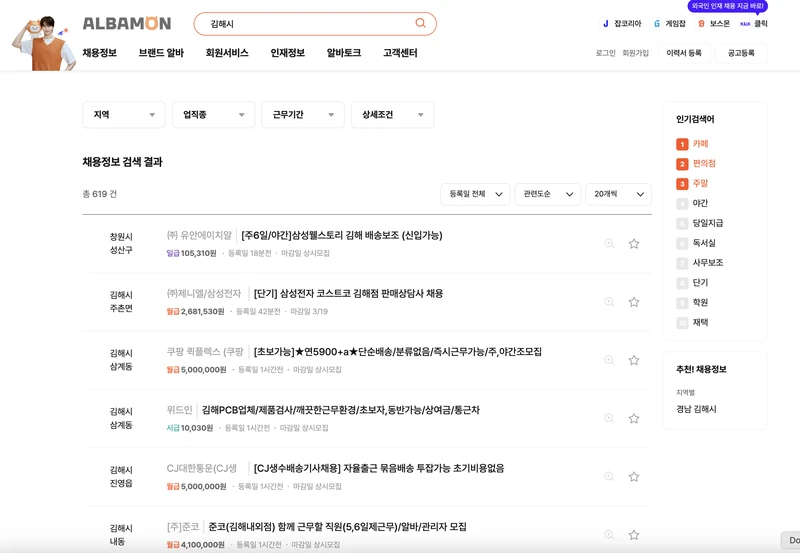Open the 관련도순 sort dropdown
This screenshot has width=800, height=553.
547,194
